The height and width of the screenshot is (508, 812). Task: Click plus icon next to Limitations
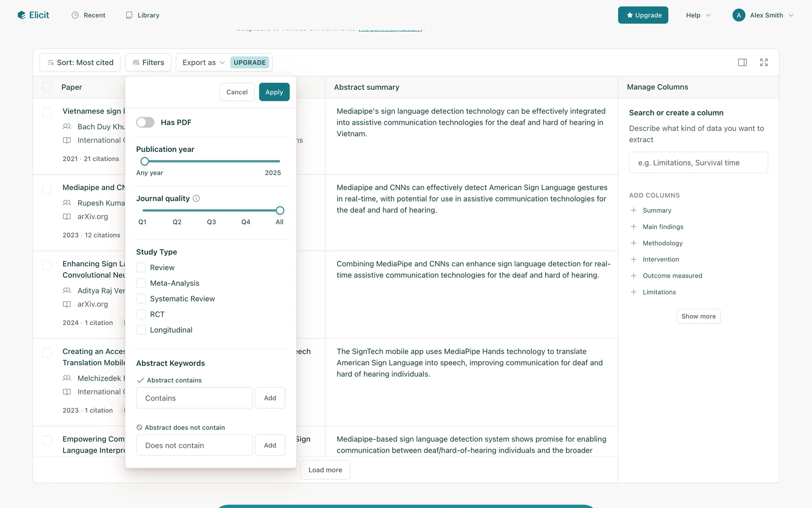pos(634,292)
